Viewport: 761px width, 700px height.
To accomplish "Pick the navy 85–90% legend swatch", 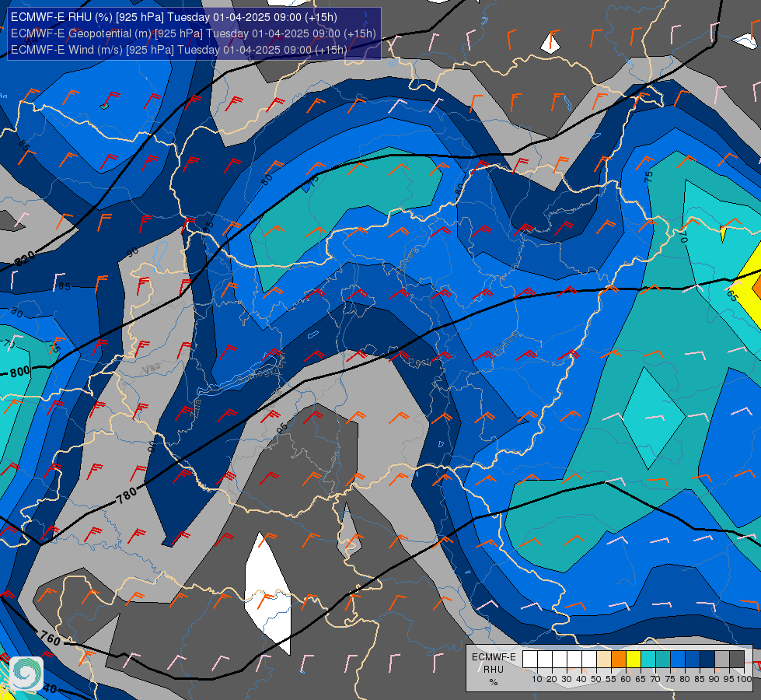I will point(707,659).
